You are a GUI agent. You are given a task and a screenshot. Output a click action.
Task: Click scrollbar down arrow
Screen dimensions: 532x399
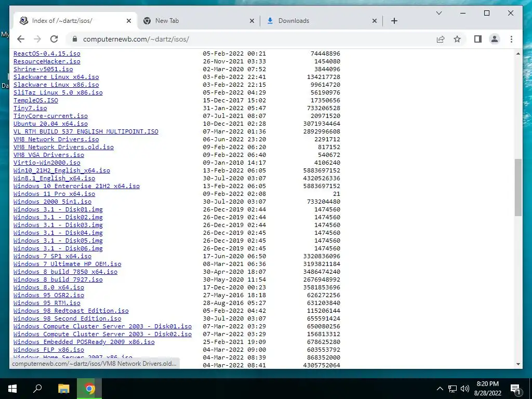pyautogui.click(x=518, y=364)
